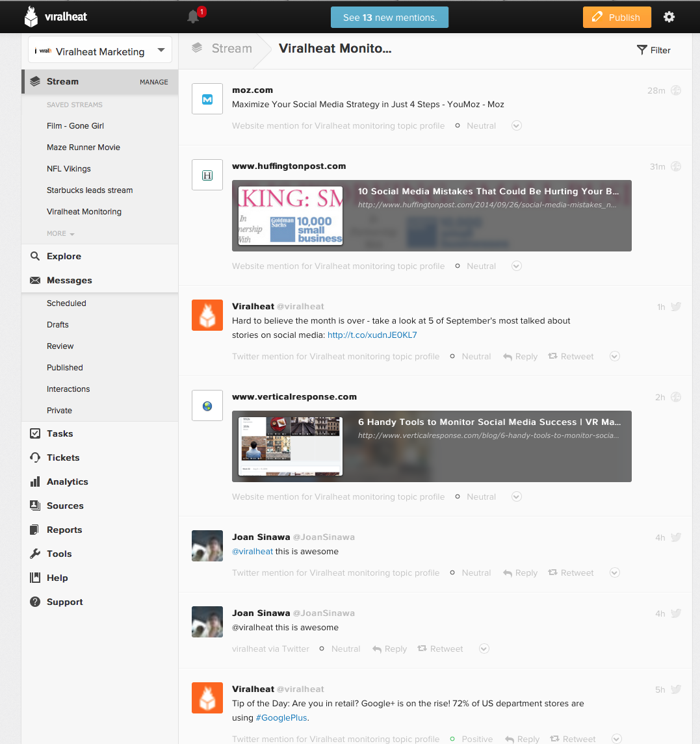Viewport: 700px width, 744px height.
Task: Click the stacked layers Stream breadcrumb icon
Action: pyautogui.click(x=196, y=49)
